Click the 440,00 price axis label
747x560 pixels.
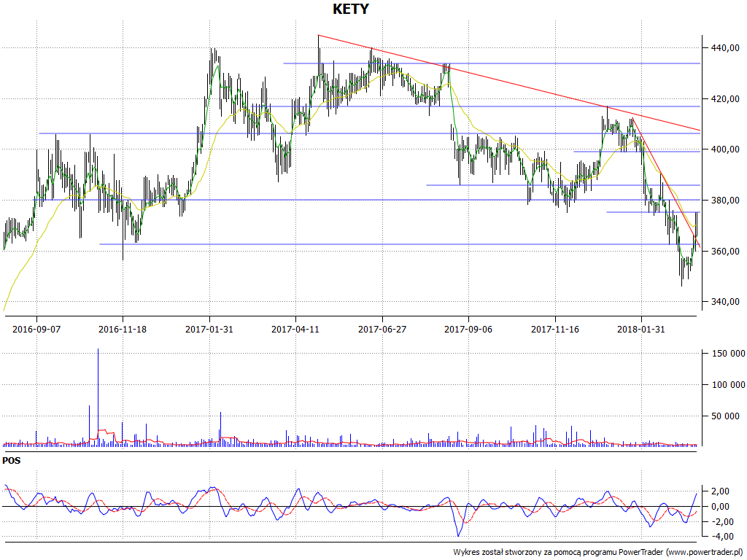point(724,47)
